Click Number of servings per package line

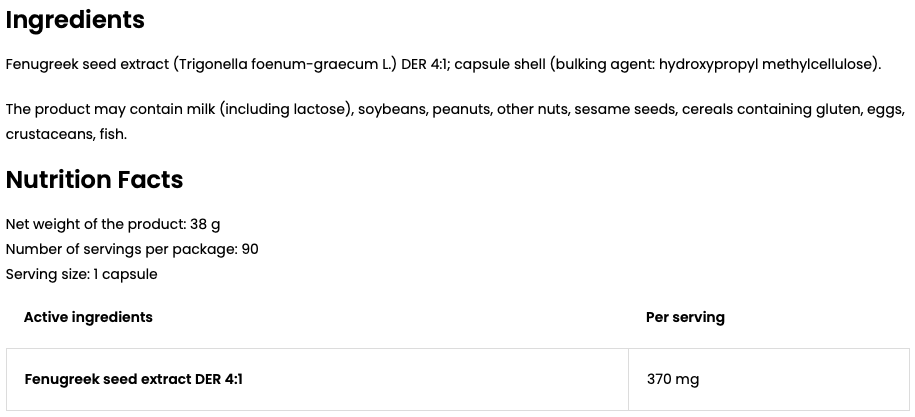pyautogui.click(x=132, y=250)
